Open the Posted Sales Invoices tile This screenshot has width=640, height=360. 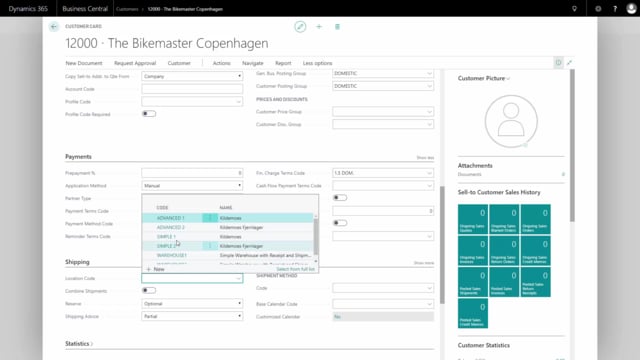pos(504,282)
